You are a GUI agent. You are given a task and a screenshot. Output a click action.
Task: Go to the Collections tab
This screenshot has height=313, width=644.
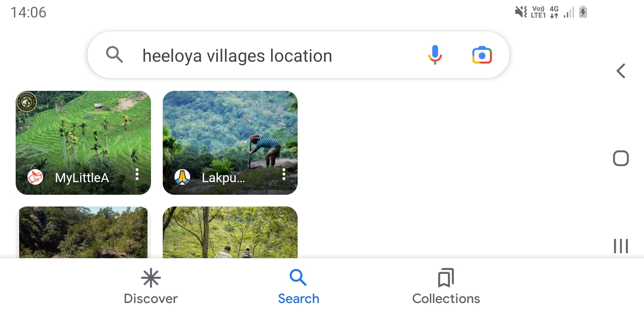pyautogui.click(x=446, y=287)
